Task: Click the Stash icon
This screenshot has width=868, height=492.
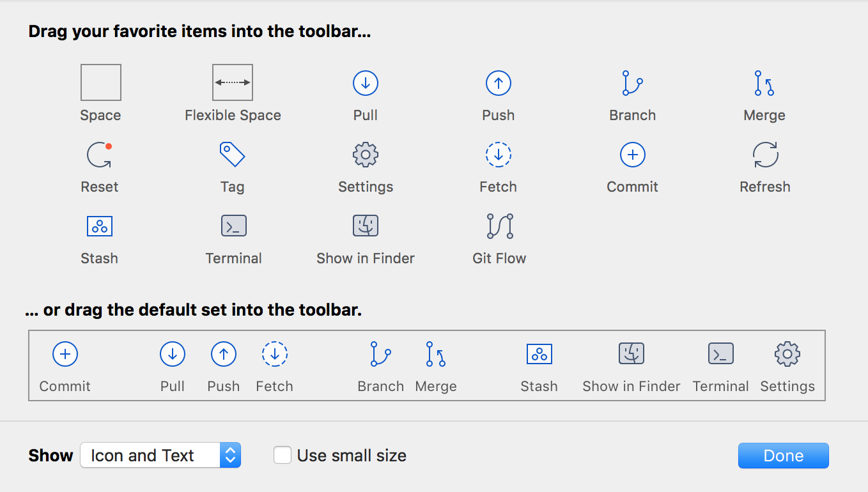Action: [100, 226]
